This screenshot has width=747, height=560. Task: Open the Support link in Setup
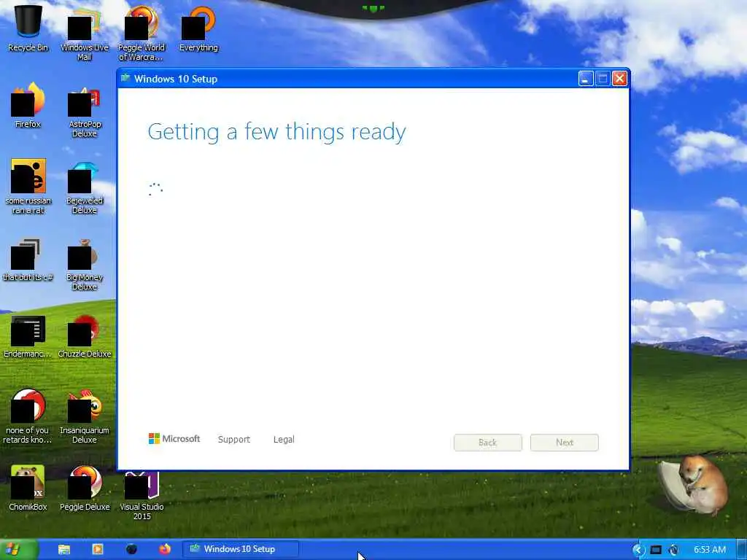coord(234,440)
